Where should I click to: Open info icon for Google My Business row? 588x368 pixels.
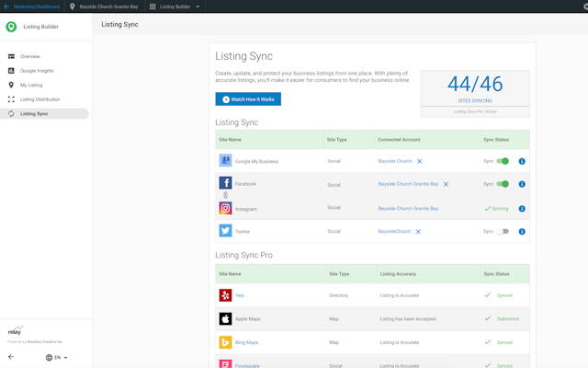point(522,161)
